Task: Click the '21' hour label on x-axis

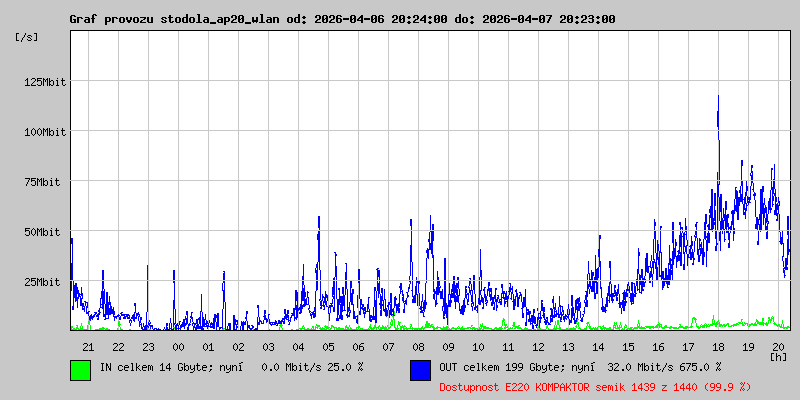Action: click(x=88, y=347)
